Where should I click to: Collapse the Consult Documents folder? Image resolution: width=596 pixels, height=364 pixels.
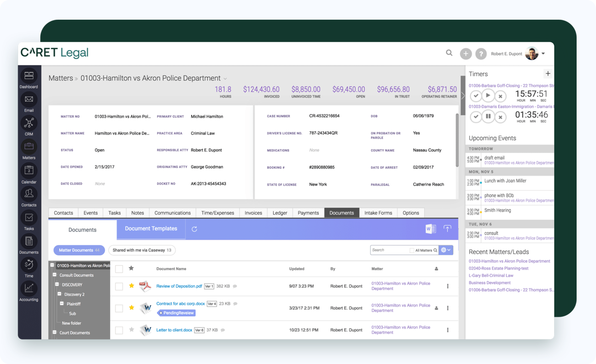[54, 275]
